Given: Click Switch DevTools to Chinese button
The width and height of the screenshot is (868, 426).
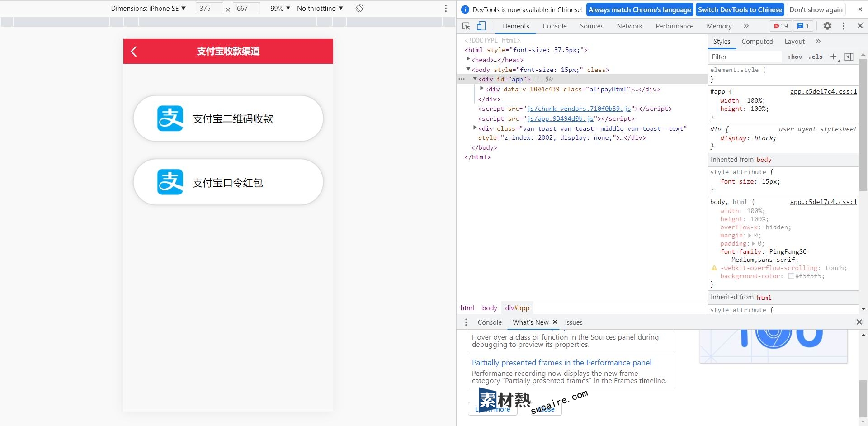Looking at the screenshot, I should (740, 9).
